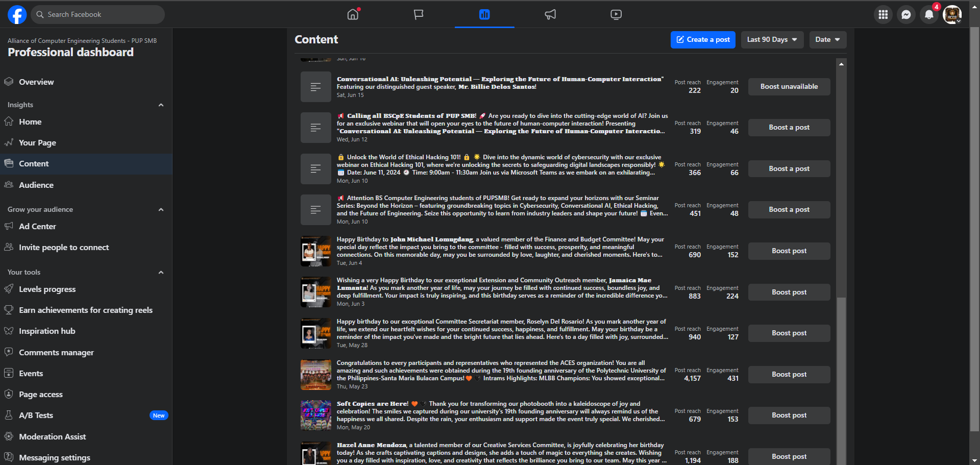
Task: Click the Overview sidebar icon
Action: (9, 82)
